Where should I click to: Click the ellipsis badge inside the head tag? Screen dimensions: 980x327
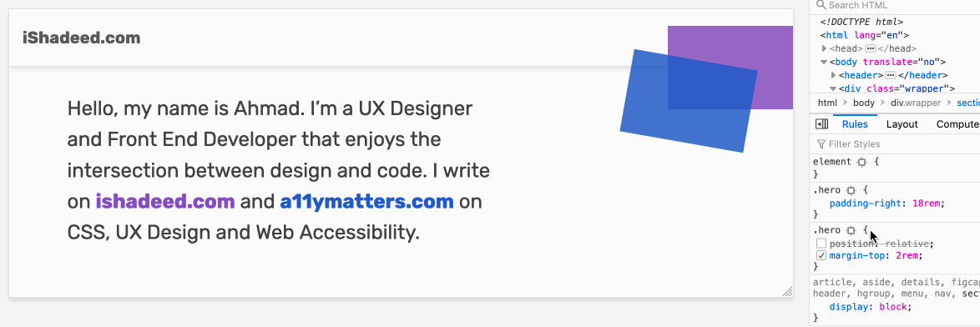tap(871, 48)
